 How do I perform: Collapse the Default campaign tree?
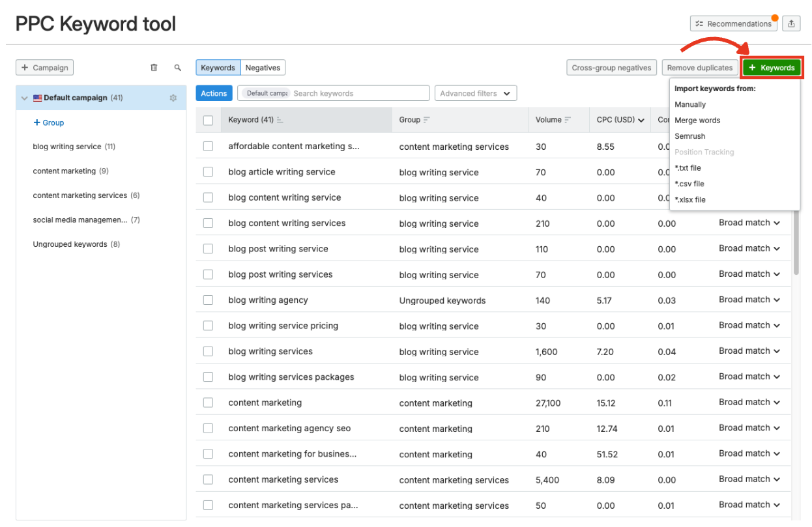[x=25, y=97]
